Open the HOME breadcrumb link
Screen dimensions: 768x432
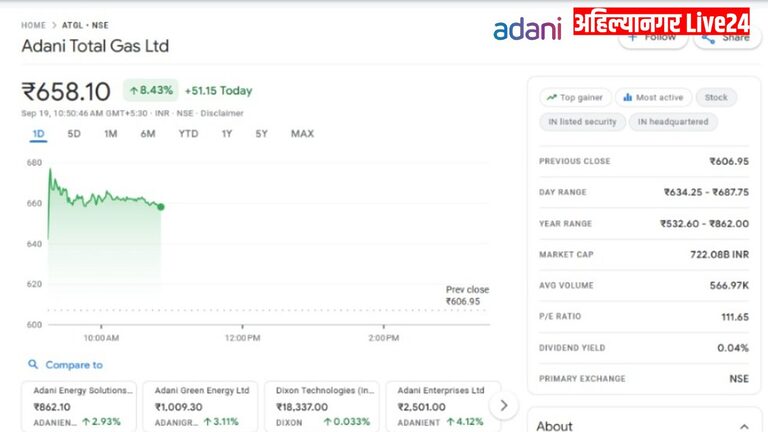click(33, 25)
